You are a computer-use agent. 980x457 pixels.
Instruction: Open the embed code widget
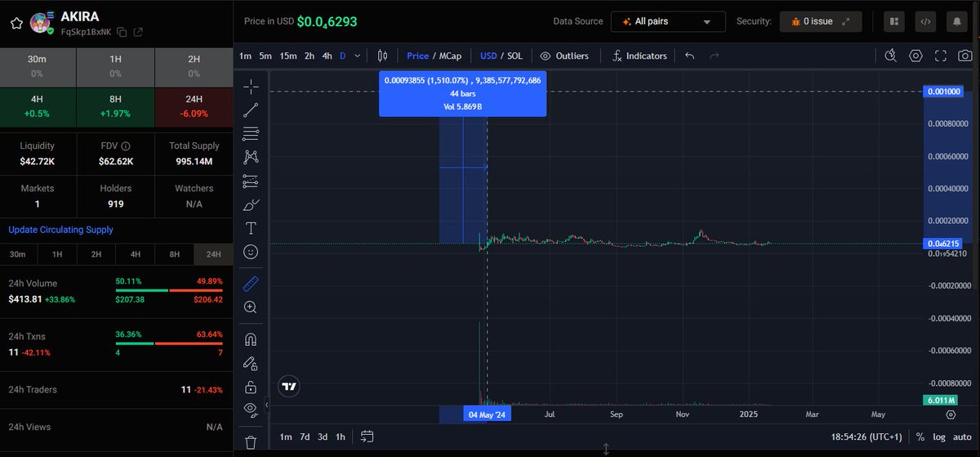(x=925, y=21)
